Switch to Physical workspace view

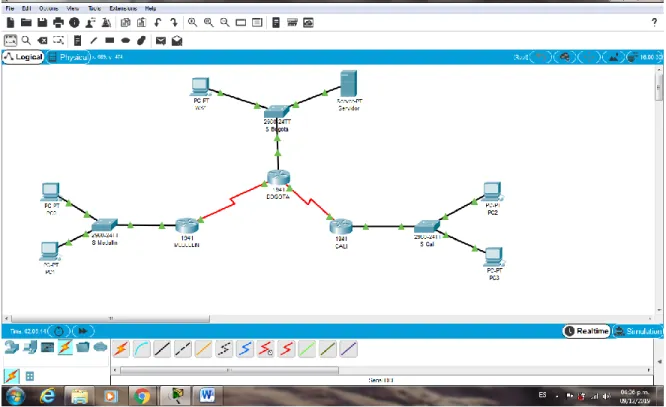click(68, 57)
